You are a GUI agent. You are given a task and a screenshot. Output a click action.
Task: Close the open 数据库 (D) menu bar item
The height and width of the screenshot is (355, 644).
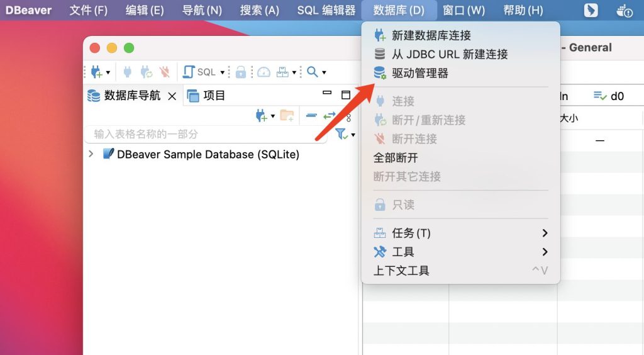tap(398, 10)
